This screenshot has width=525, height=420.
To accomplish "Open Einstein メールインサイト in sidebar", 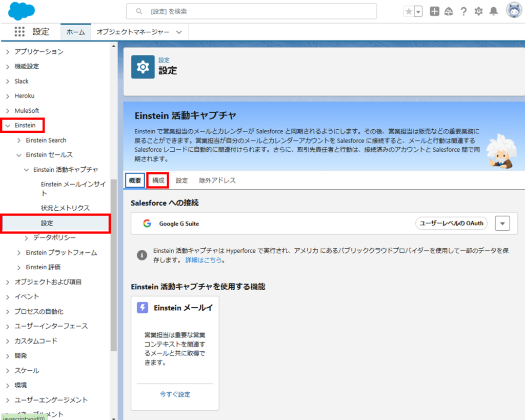I will coord(73,189).
